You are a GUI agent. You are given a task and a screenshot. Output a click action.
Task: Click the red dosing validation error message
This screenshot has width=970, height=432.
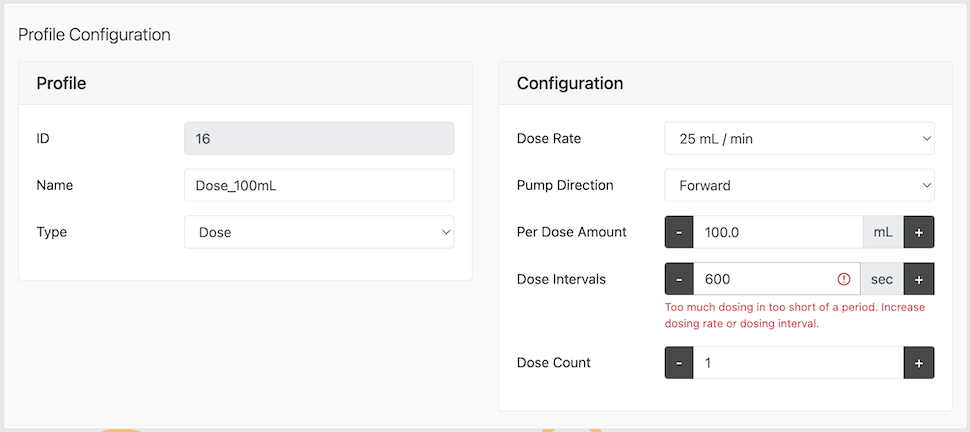794,315
